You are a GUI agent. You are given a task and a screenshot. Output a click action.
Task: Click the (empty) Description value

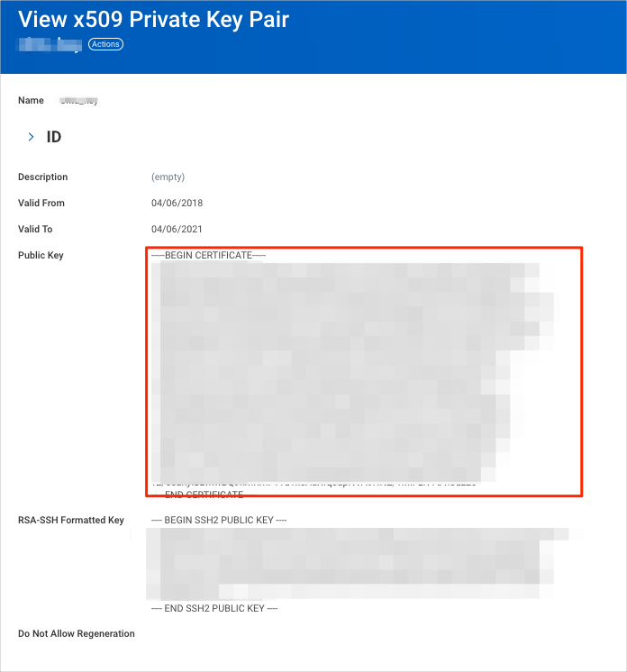pyautogui.click(x=168, y=177)
